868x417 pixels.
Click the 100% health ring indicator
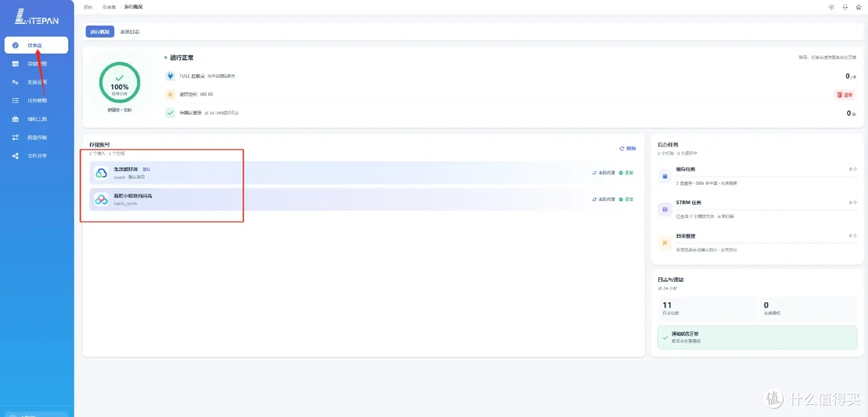click(120, 83)
